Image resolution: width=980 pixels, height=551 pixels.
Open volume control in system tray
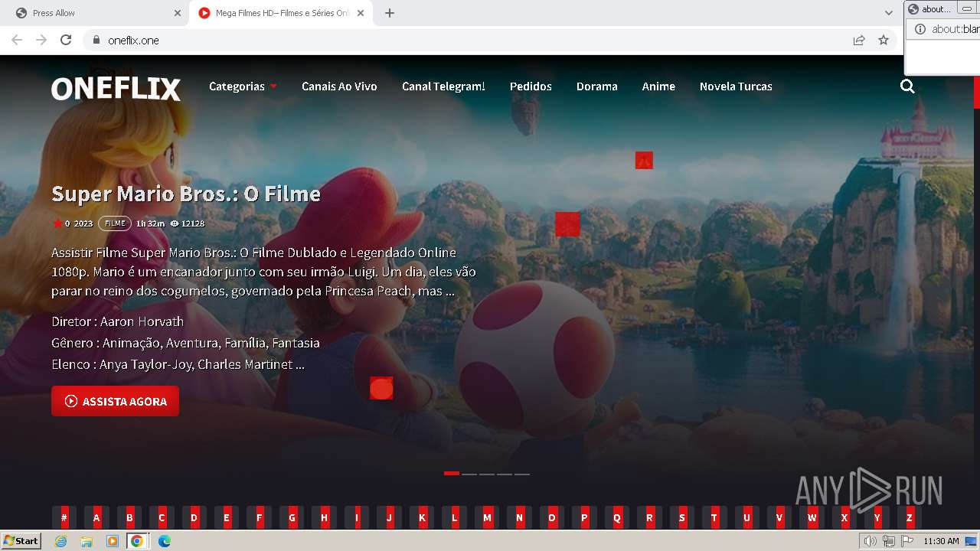[870, 541]
